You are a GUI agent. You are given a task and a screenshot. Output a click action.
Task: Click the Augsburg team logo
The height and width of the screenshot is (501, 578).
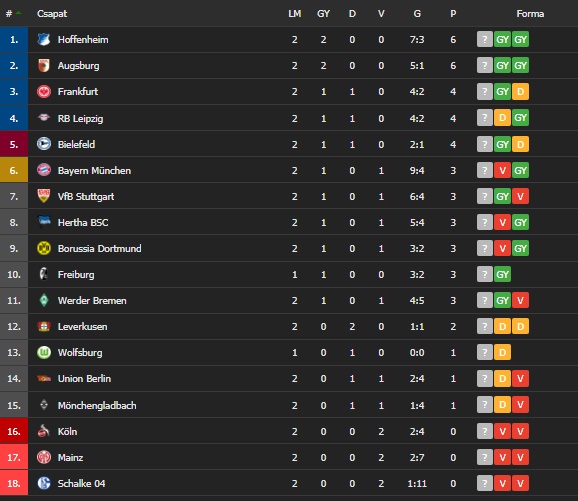pyautogui.click(x=44, y=66)
